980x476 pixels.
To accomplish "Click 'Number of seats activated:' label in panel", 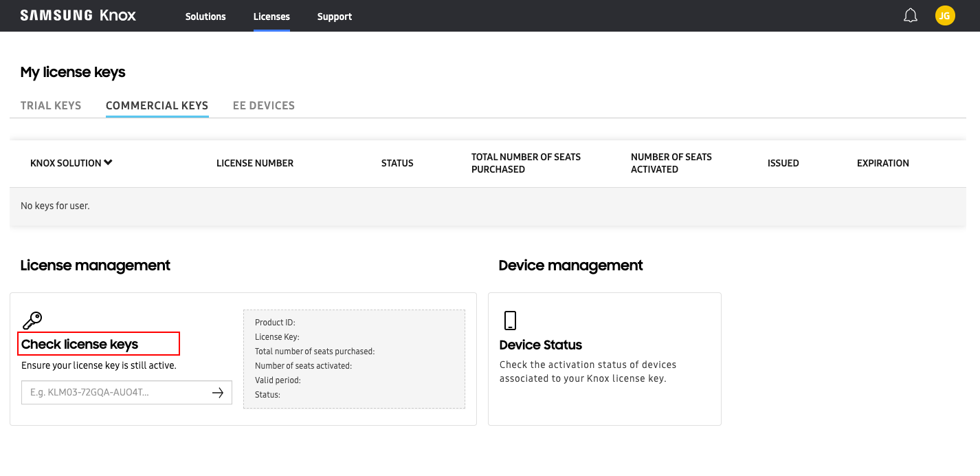I will (303, 365).
